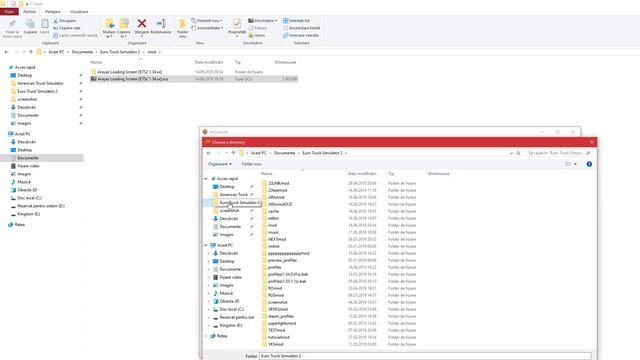Select Obiecte 3D in Explorer sidebar
Image resolution: width=640 pixels, height=360 pixels.
(27, 190)
